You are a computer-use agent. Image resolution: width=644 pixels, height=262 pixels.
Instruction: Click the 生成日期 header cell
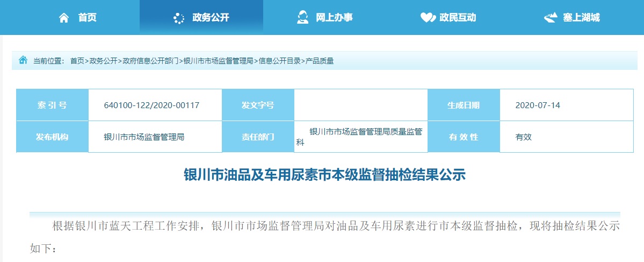click(x=464, y=105)
